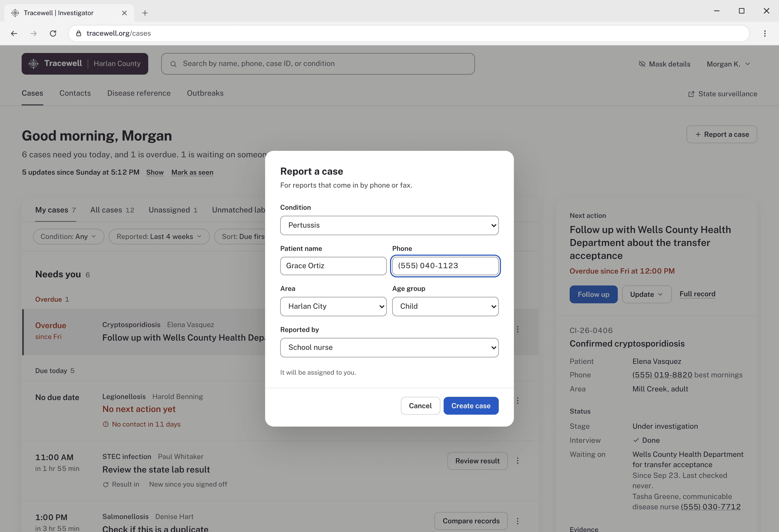Select the Unassigned cases tab

pos(173,210)
